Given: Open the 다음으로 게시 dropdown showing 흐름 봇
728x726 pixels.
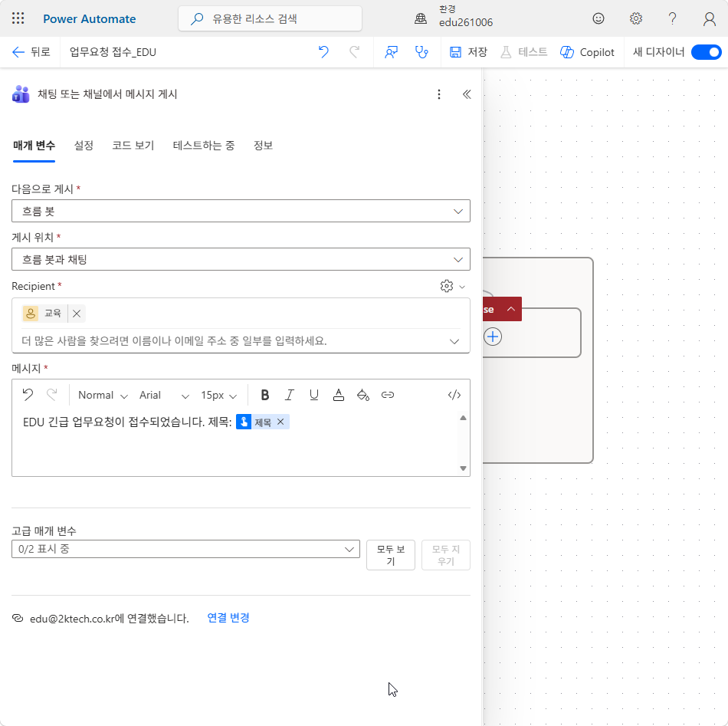Looking at the screenshot, I should (x=241, y=212).
